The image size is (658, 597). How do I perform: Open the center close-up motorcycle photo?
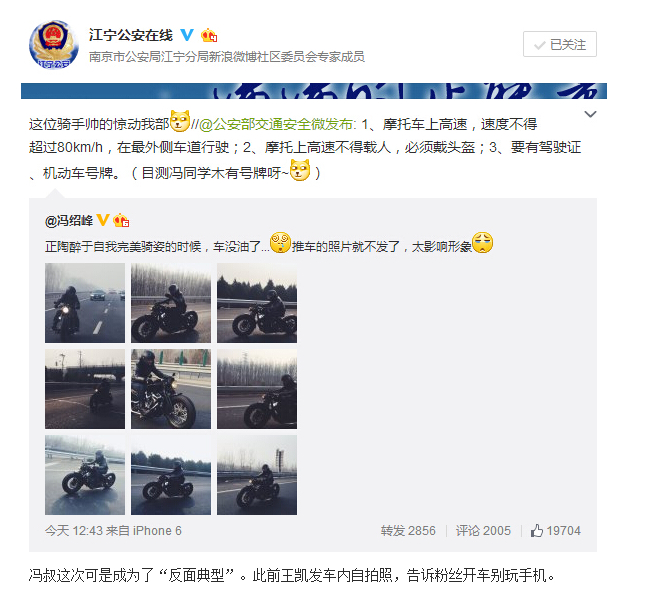pyautogui.click(x=171, y=389)
